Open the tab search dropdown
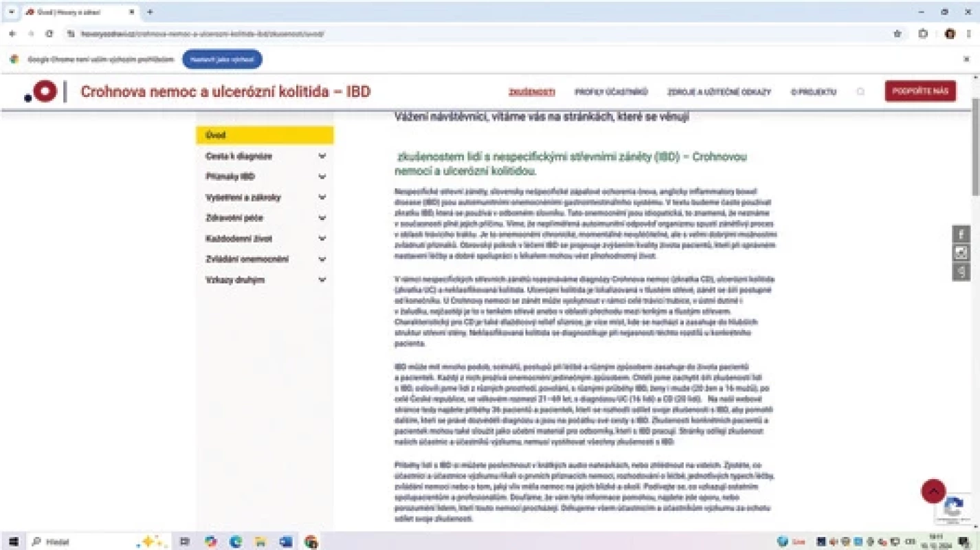980x550 pixels. point(11,12)
